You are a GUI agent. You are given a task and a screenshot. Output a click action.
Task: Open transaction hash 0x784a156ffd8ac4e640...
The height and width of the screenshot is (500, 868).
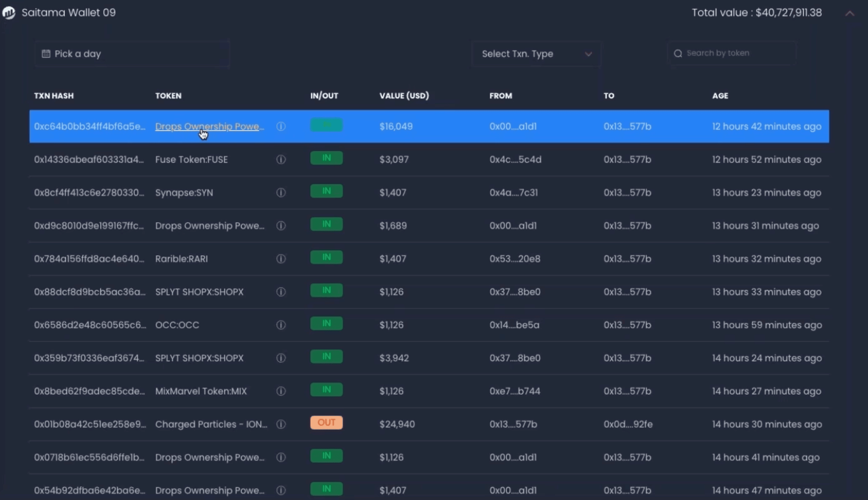point(89,259)
